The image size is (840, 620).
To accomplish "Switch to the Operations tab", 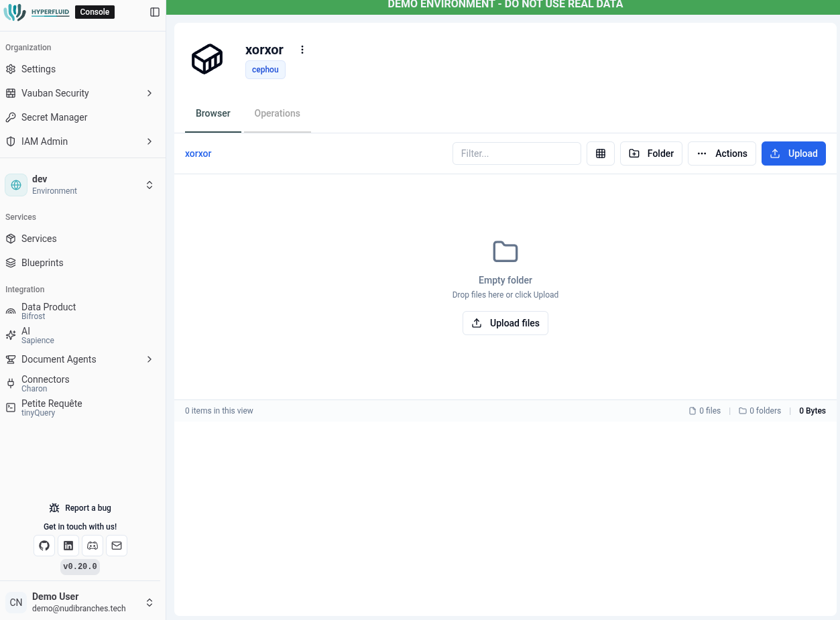I will [x=277, y=113].
